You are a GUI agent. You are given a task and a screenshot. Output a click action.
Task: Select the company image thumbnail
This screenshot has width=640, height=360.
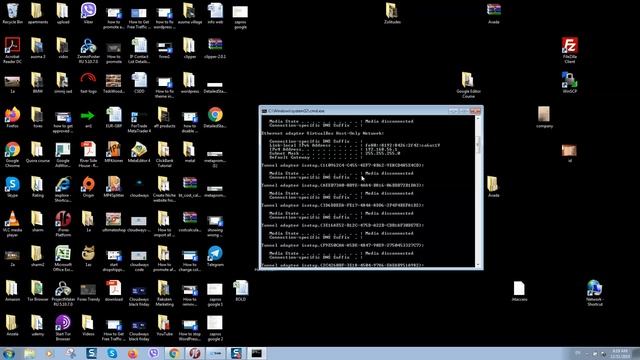(544, 114)
